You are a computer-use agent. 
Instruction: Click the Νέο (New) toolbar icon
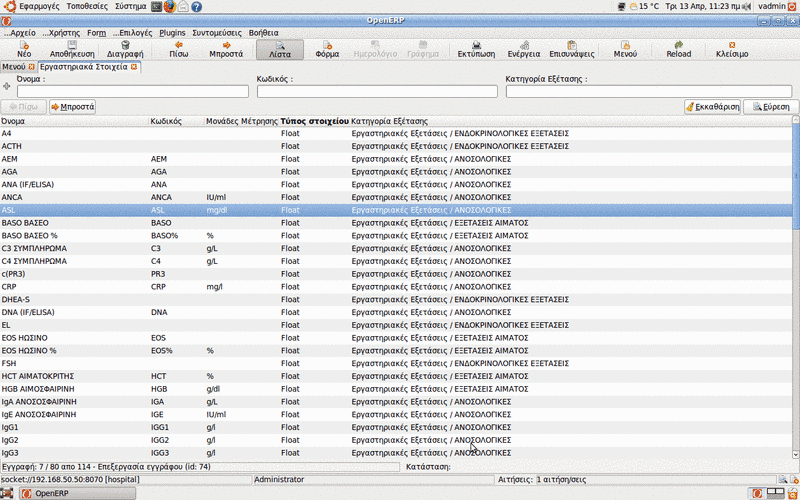coord(24,45)
